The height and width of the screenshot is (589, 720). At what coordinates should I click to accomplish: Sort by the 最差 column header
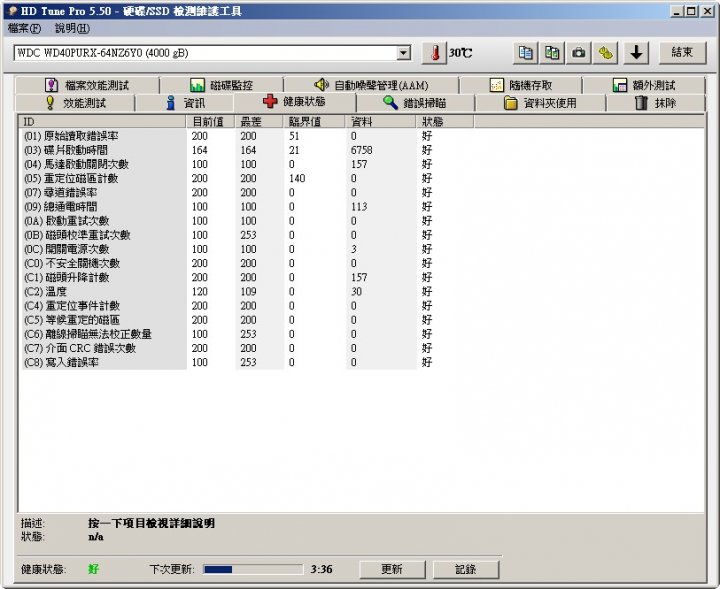259,122
